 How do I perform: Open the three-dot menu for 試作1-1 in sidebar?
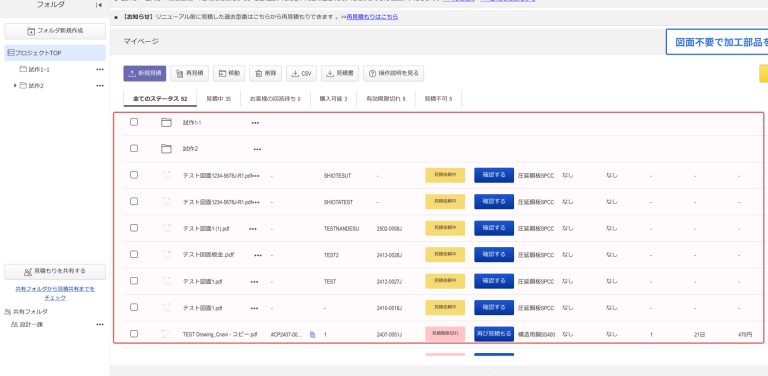tap(100, 70)
